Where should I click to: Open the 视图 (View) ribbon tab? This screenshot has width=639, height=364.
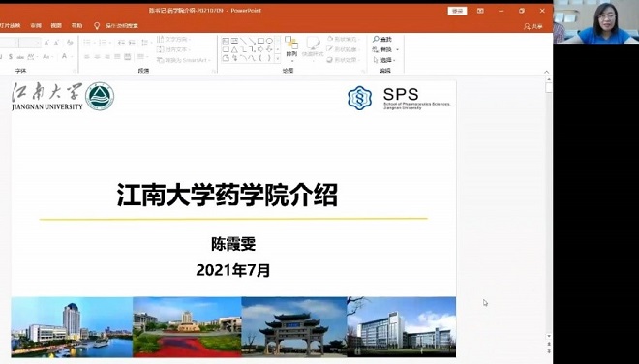click(x=56, y=26)
